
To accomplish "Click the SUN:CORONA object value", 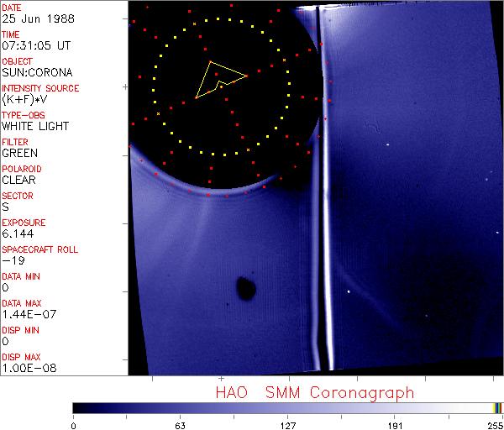I will pyautogui.click(x=36, y=72).
